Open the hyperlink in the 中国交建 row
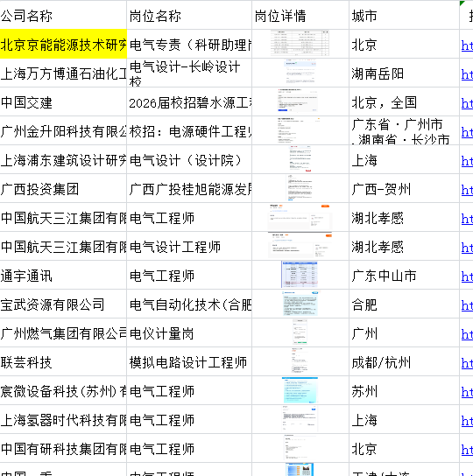473x476 pixels. pos(467,103)
